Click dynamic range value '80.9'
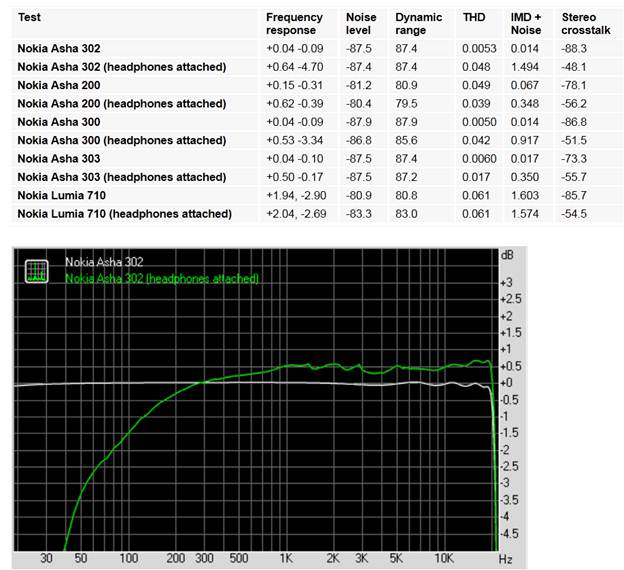Viewport: 624px width, 570px height. (406, 85)
